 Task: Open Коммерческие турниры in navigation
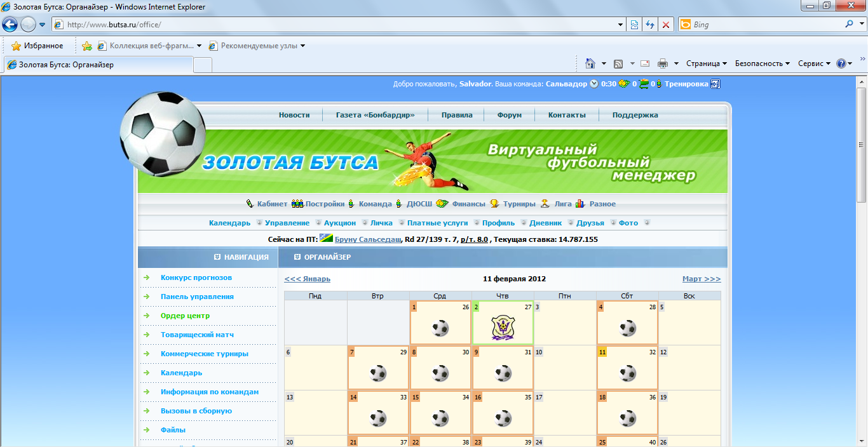(x=205, y=354)
